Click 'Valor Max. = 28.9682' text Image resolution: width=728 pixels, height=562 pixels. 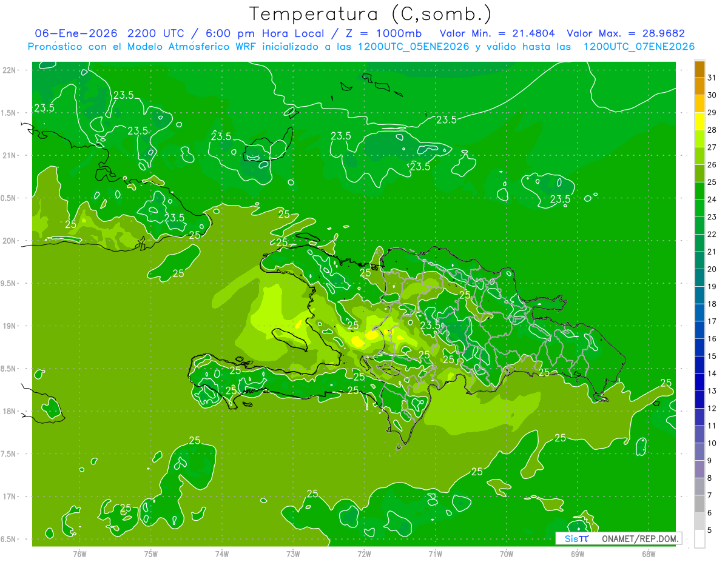coord(625,33)
